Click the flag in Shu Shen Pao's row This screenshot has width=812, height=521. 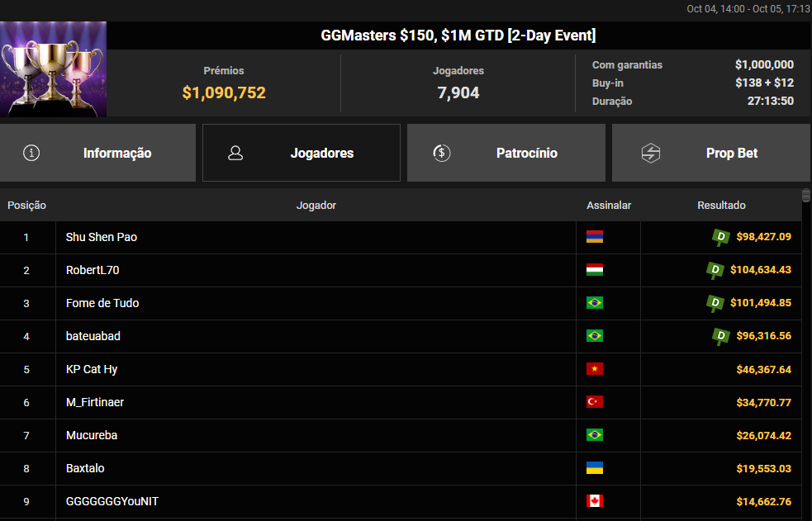pyautogui.click(x=595, y=237)
